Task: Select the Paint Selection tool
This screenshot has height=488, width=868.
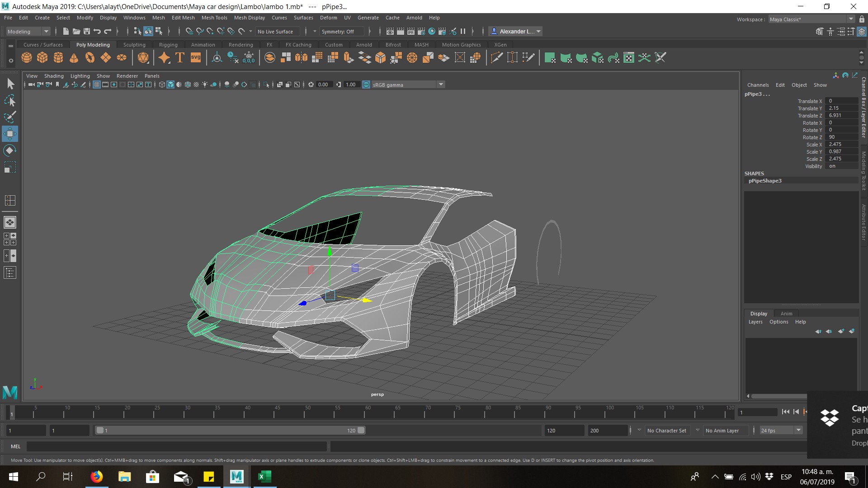Action: 9,117
